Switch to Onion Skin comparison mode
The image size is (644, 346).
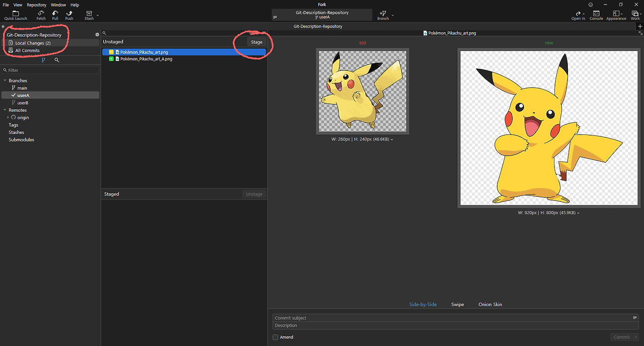pos(490,304)
